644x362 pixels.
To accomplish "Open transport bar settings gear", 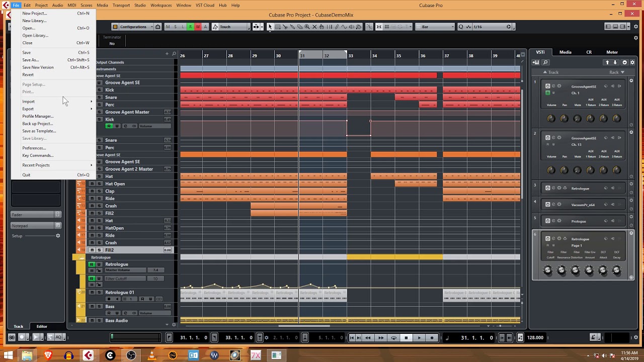I will 636,337.
